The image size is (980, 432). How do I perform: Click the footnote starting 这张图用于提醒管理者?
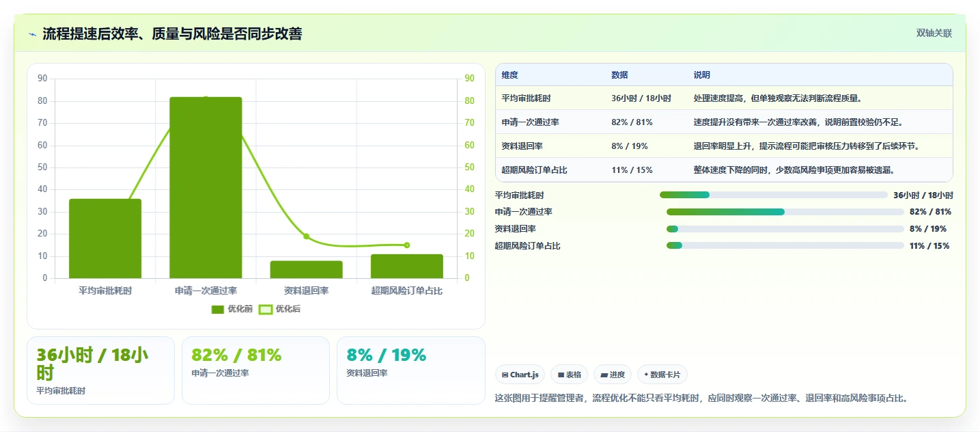click(701, 398)
